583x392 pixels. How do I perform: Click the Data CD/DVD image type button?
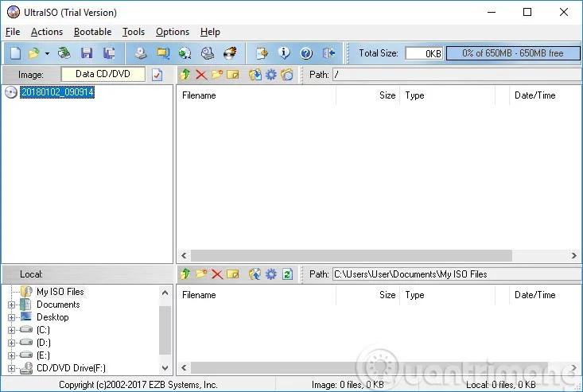[103, 74]
